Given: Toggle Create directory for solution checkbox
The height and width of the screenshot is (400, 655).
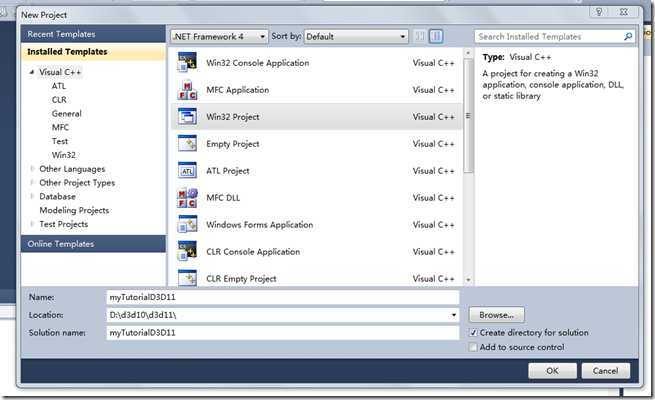Looking at the screenshot, I should pyautogui.click(x=473, y=333).
